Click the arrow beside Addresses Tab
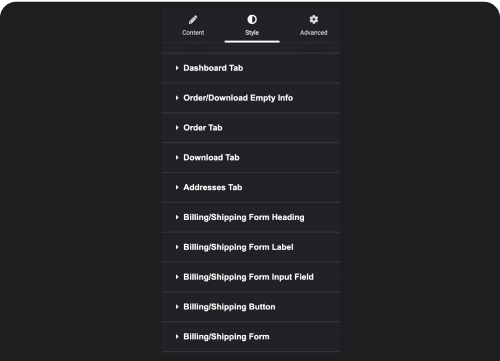This screenshot has height=361, width=500. coord(177,187)
